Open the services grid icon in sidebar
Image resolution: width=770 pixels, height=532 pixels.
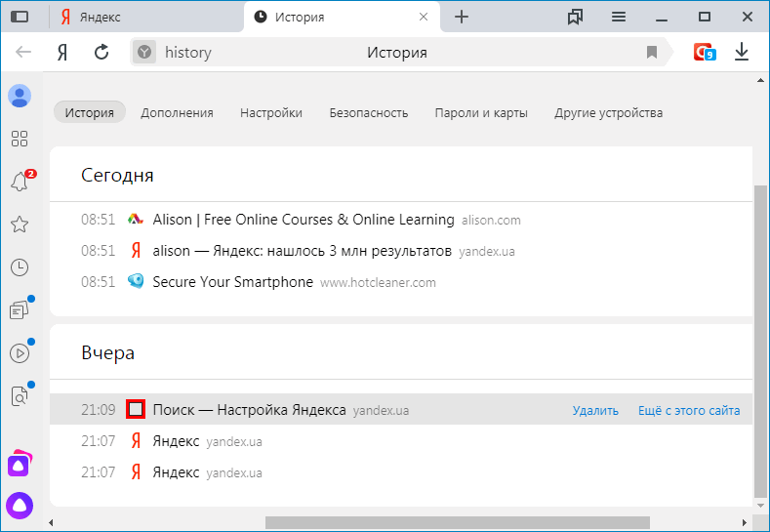coord(20,139)
